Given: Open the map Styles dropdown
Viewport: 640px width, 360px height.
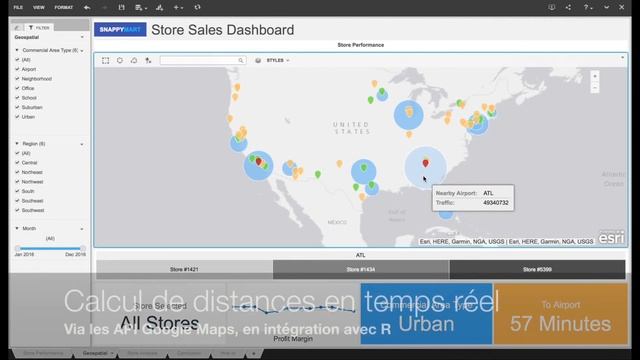Looking at the screenshot, I should [278, 60].
